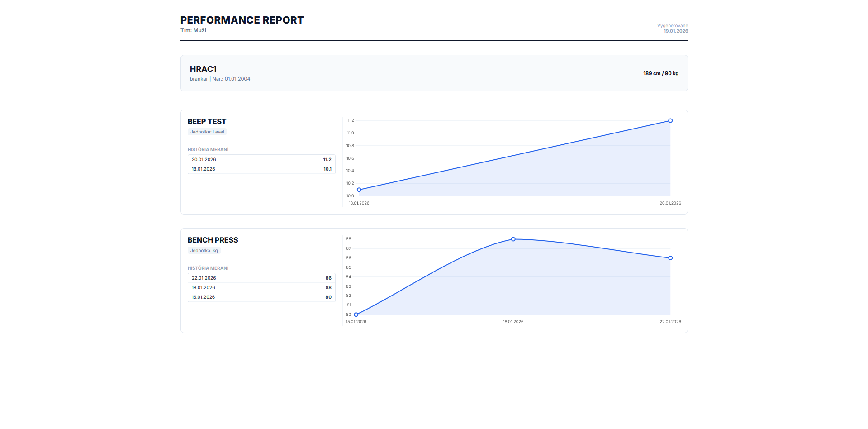The width and height of the screenshot is (868, 429).
Task: Select the 22.01.2026 Bench Press history row
Action: tap(261, 278)
